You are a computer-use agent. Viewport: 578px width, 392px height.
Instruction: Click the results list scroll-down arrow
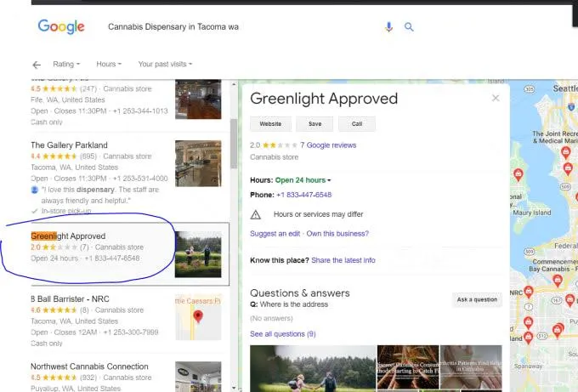click(x=234, y=388)
